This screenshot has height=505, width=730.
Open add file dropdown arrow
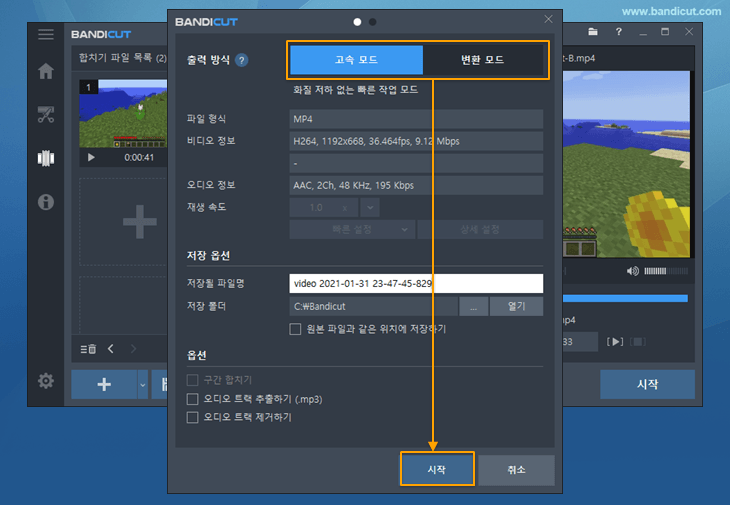pos(142,384)
